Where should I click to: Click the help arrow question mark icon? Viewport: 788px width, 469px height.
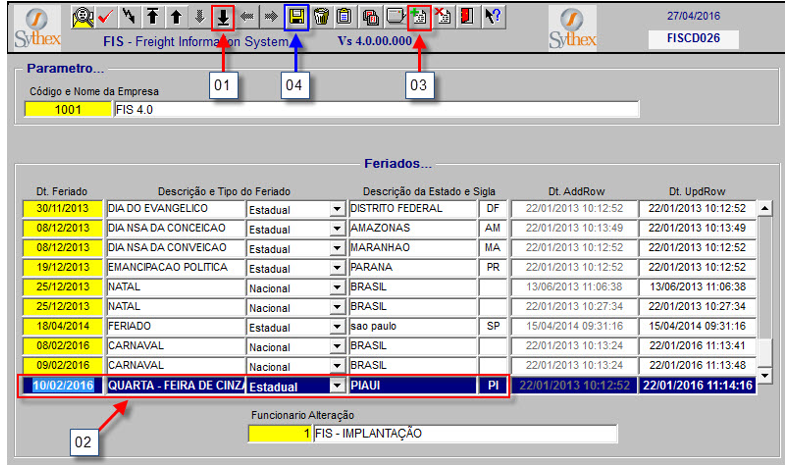tap(492, 17)
